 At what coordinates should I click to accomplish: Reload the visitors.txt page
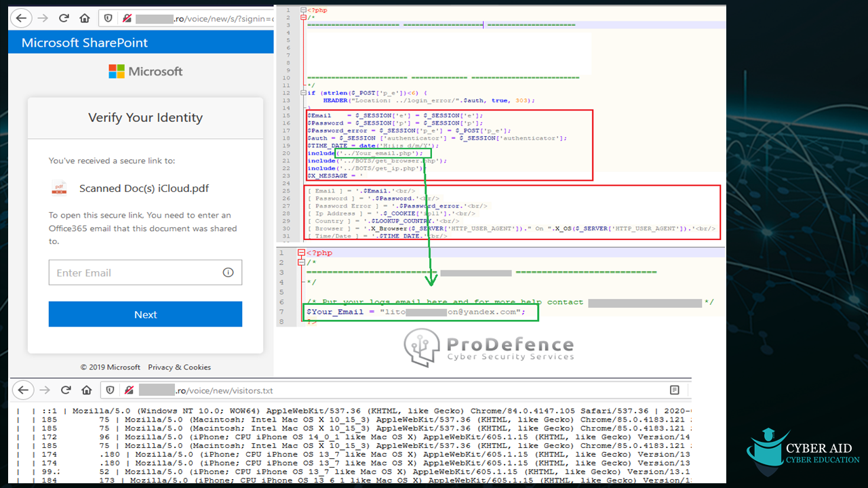pyautogui.click(x=66, y=390)
